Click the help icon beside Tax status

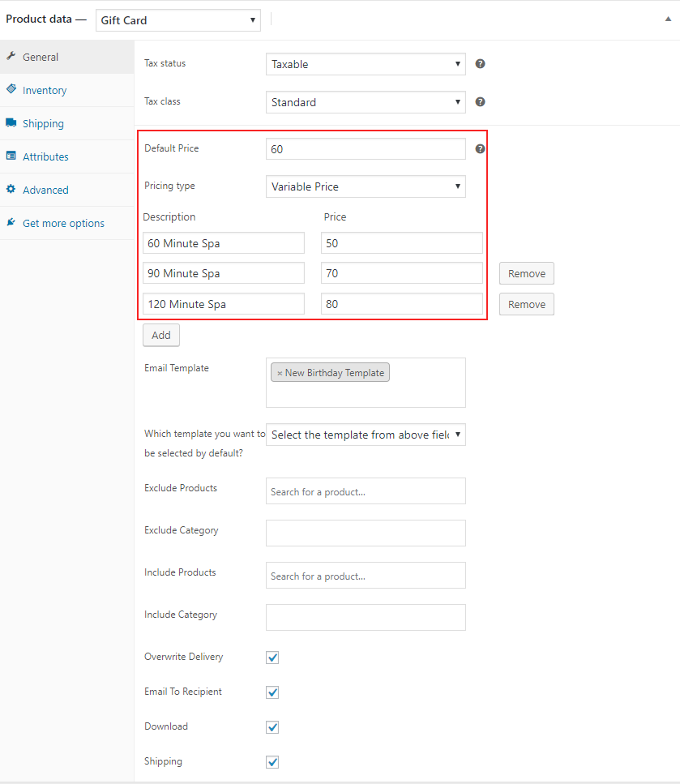coord(480,63)
